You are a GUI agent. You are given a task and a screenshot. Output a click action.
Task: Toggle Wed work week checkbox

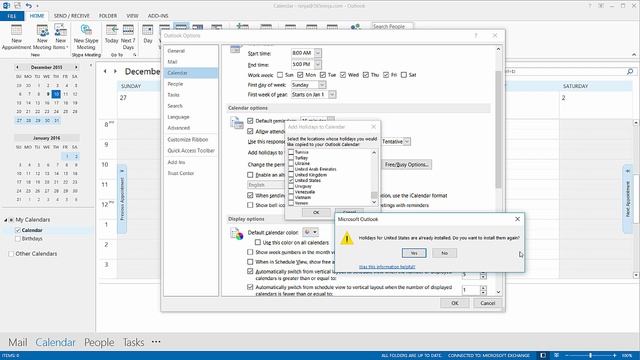(x=343, y=75)
